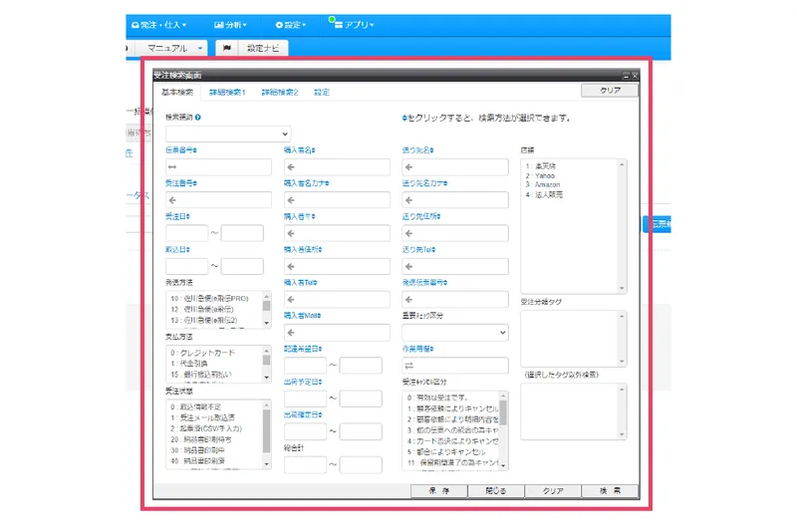Click the 送り先名 search-method label
The image size is (797, 532).
(x=417, y=150)
